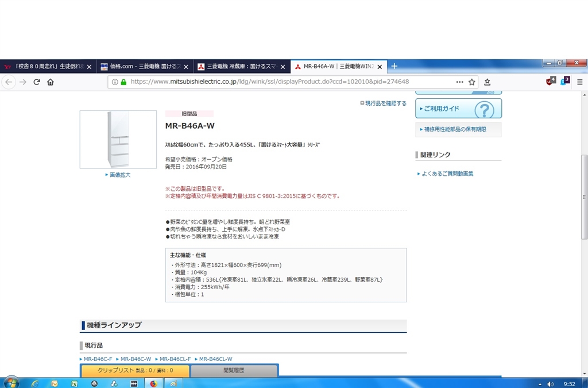Open the Excel taskbar icon
Screen dimensions: 588x388
pyautogui.click(x=74, y=383)
